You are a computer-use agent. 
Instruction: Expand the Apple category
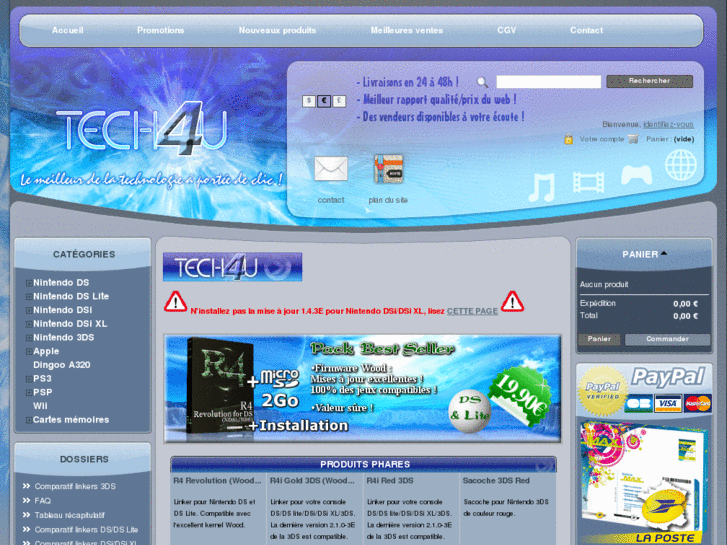[x=29, y=352]
